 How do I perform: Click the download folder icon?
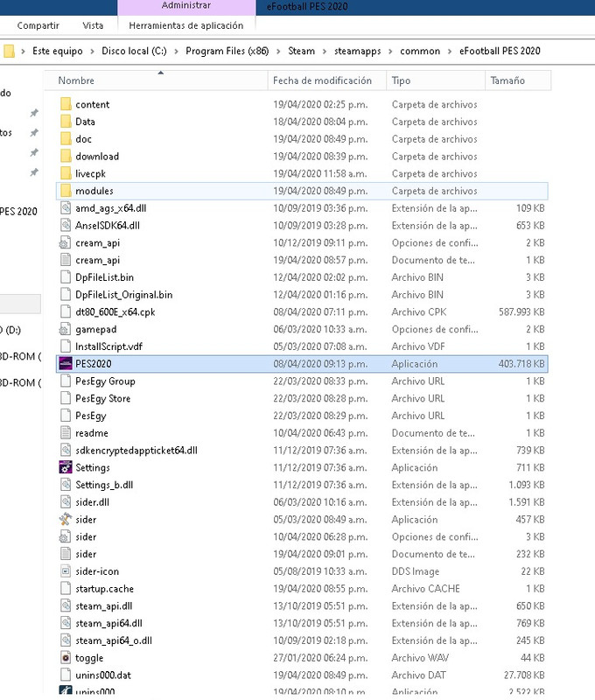tap(66, 157)
